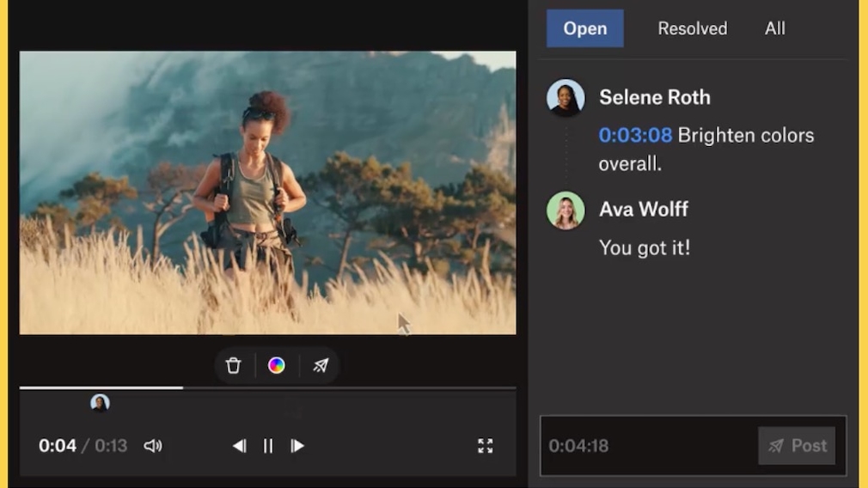This screenshot has width=868, height=488.
Task: Select the avatar comment marker on the timeline
Action: coord(100,403)
